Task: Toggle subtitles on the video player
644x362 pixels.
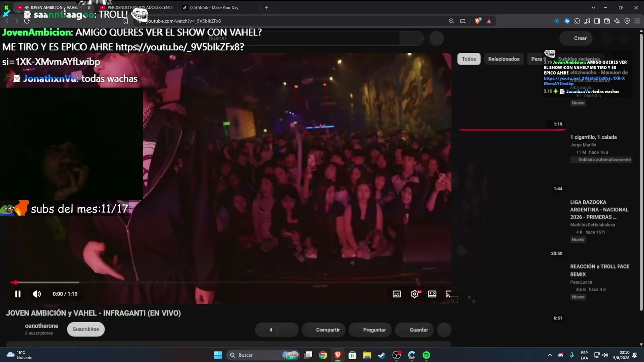Action: coord(397,294)
